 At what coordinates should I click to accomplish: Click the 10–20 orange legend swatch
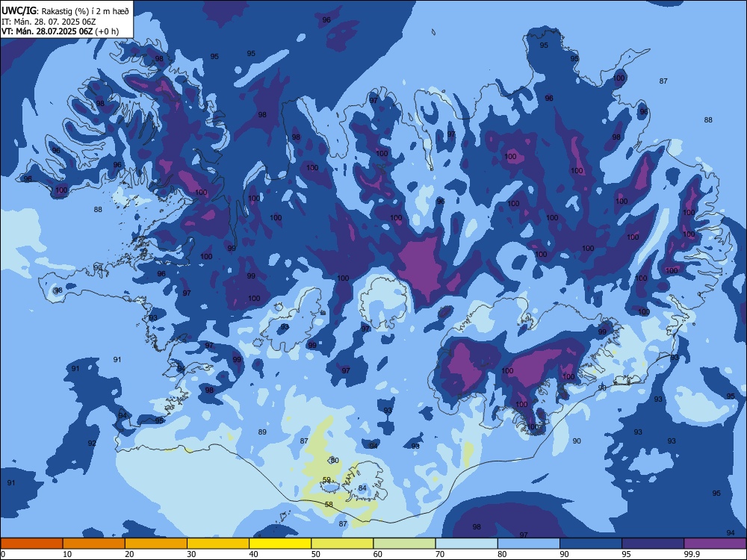[x=94, y=544]
